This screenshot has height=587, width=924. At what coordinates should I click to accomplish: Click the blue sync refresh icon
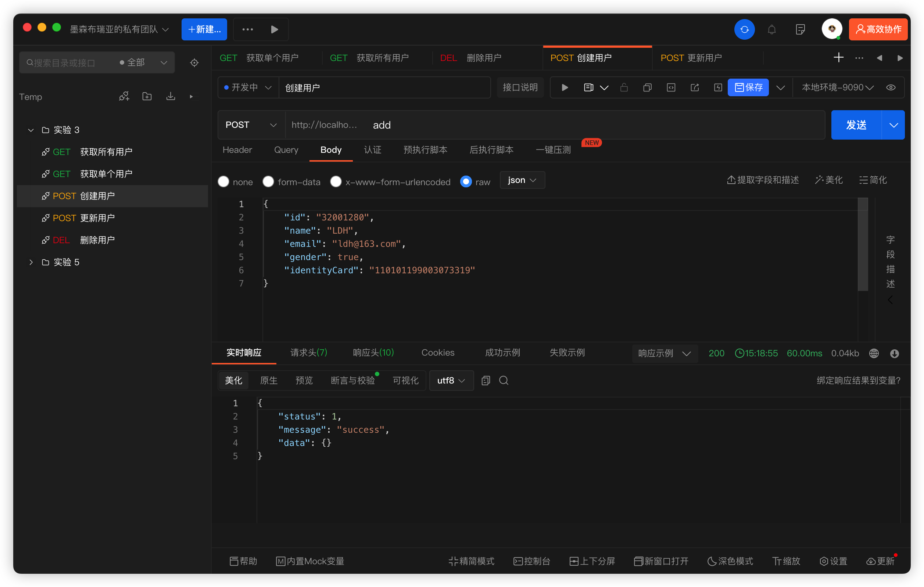(x=744, y=29)
